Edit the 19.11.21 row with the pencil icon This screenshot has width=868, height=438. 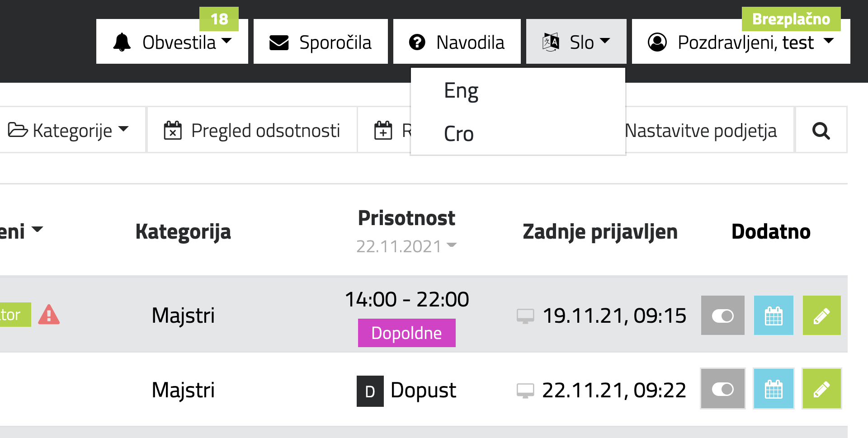(x=821, y=316)
